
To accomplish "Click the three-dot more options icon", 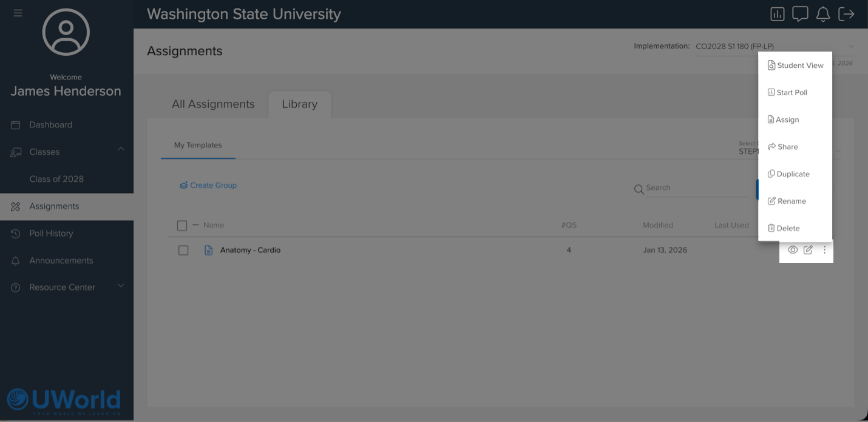I will [824, 250].
